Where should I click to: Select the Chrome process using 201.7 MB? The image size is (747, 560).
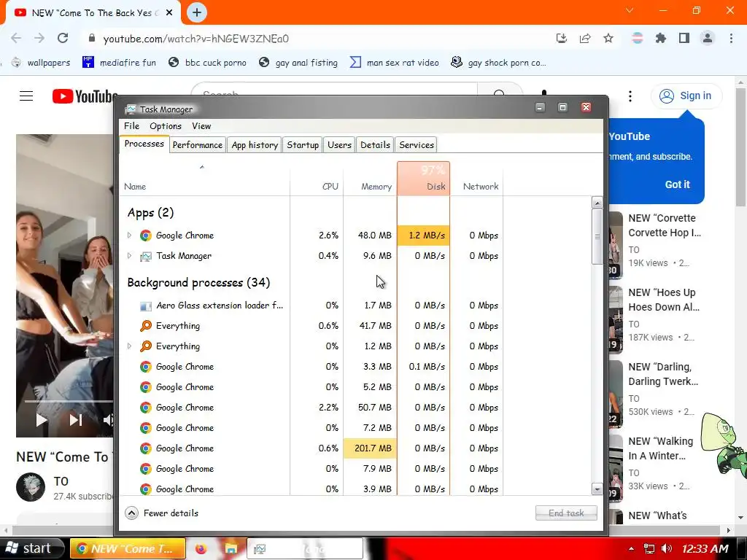(x=311, y=448)
